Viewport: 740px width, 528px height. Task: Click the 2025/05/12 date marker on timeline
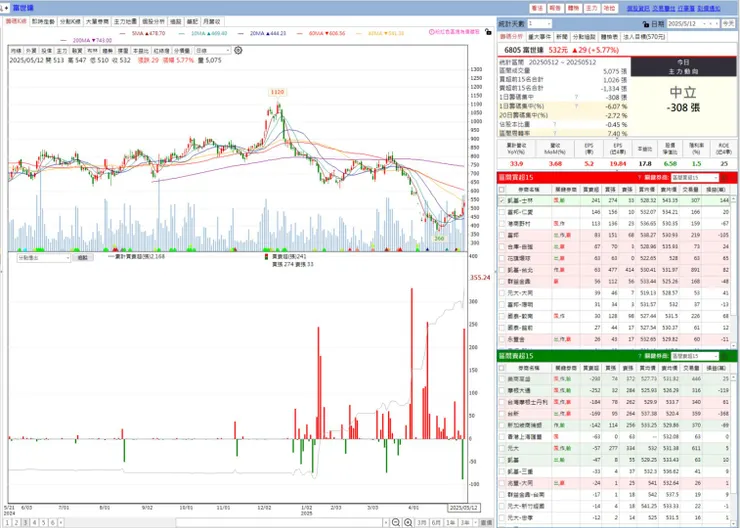(463, 508)
